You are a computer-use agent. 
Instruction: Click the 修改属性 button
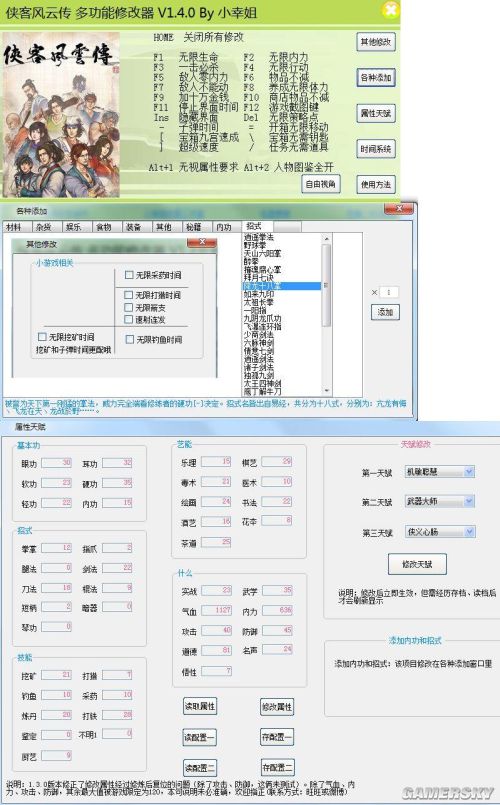[x=277, y=706]
